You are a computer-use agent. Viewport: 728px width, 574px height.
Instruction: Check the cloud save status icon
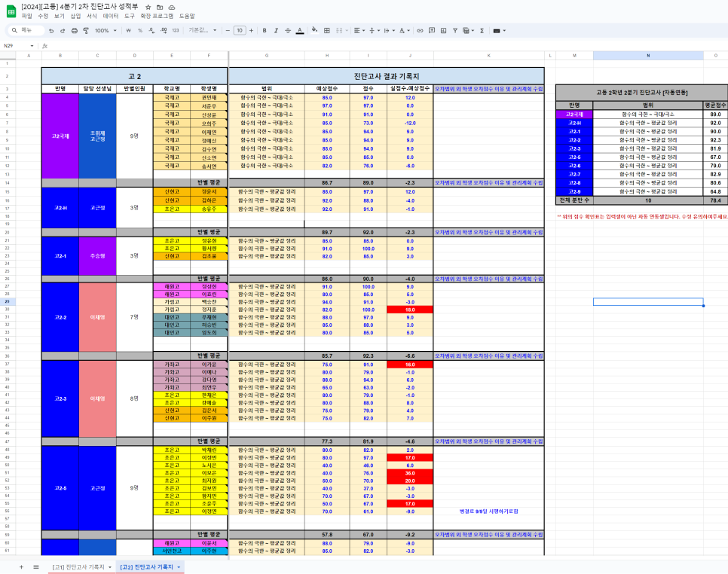[172, 7]
